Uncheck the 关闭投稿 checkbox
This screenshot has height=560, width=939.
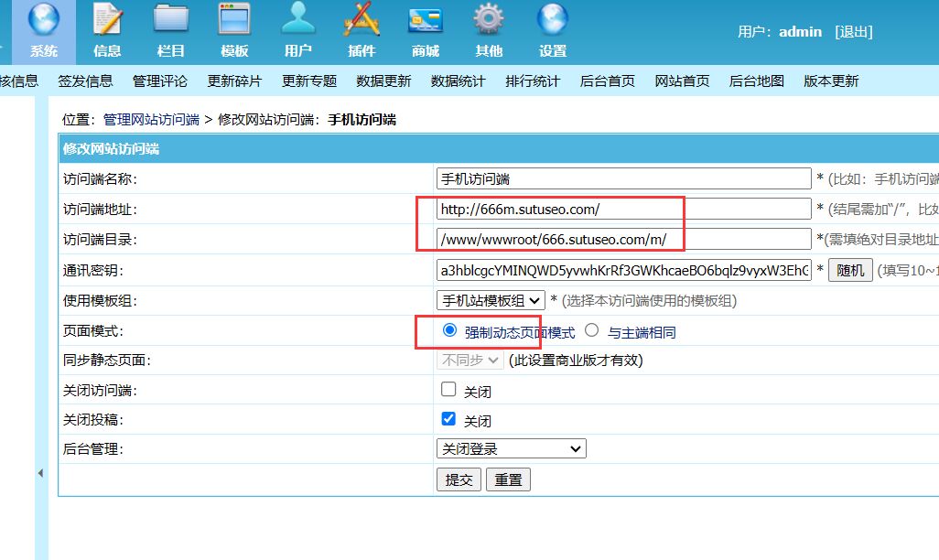click(x=448, y=419)
